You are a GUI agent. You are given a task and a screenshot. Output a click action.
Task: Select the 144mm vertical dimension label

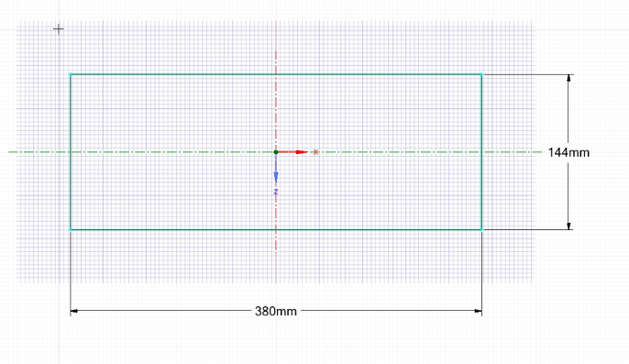568,152
